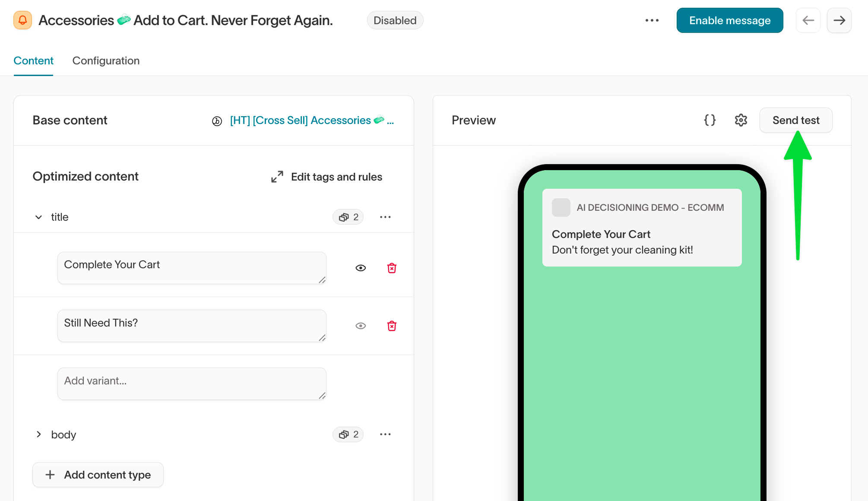Click the Add variant text field
The height and width of the screenshot is (501, 868).
tap(191, 383)
